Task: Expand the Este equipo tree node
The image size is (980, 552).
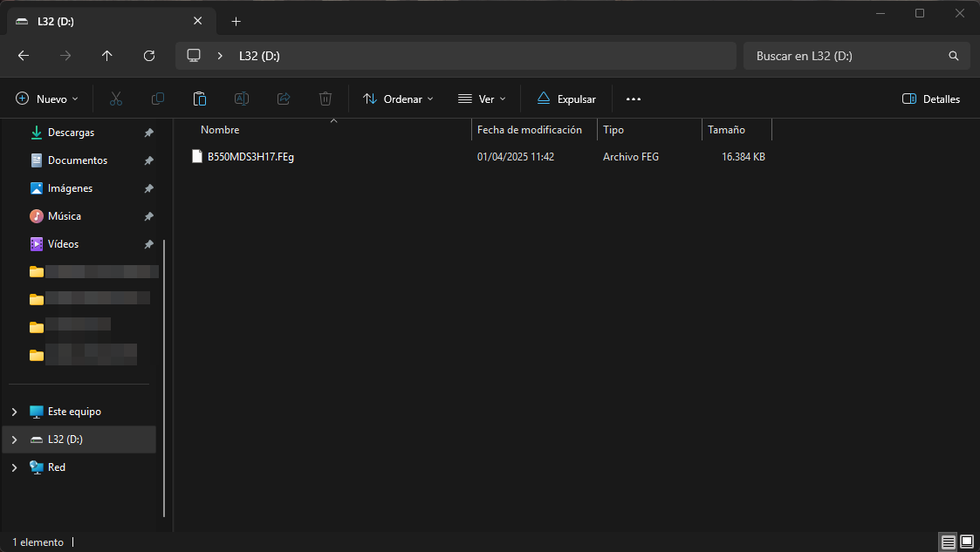Action: coord(14,412)
